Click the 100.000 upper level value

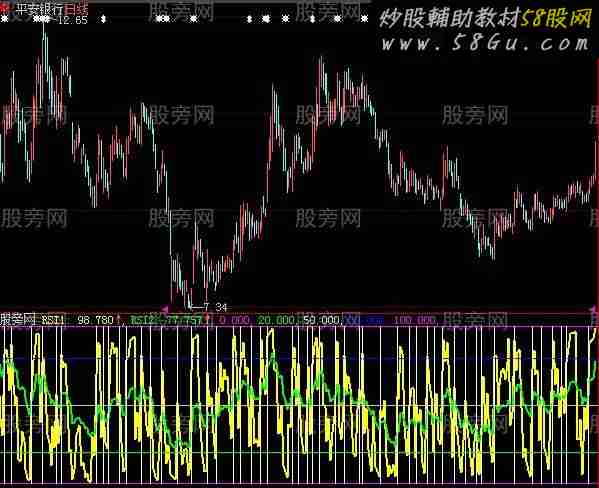click(x=414, y=320)
